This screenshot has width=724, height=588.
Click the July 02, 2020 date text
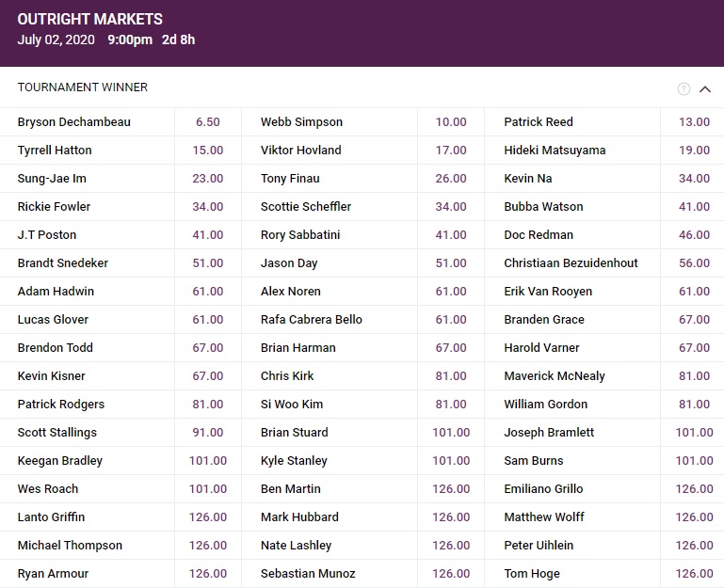[56, 40]
